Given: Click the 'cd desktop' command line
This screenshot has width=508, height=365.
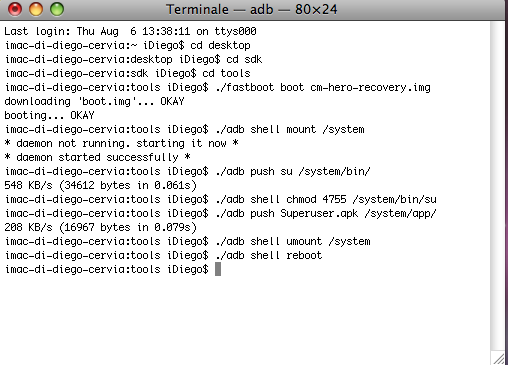Looking at the screenshot, I should coord(128,45).
